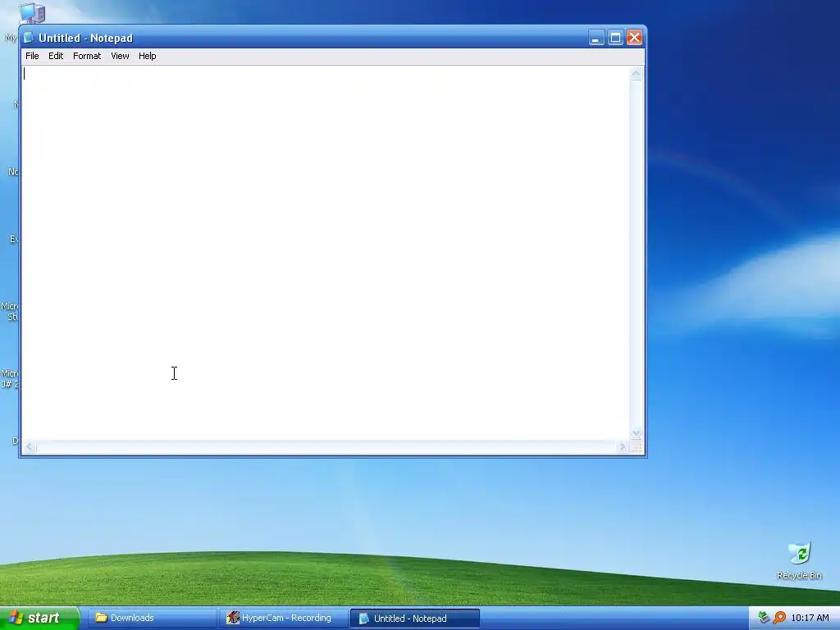Click the safely remove hardware tray icon
Screen dimensions: 840x630
coord(764,619)
